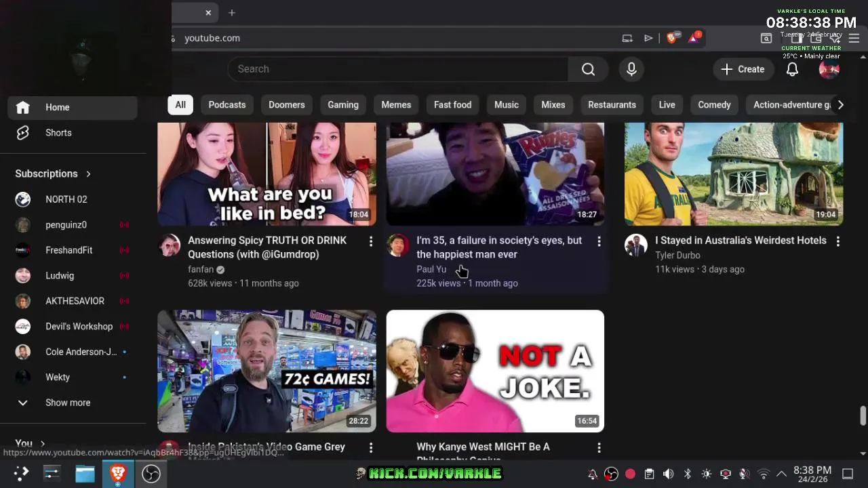868x488 pixels.
Task: Open options for Australia's Weirdest Hotels video
Action: point(838,241)
